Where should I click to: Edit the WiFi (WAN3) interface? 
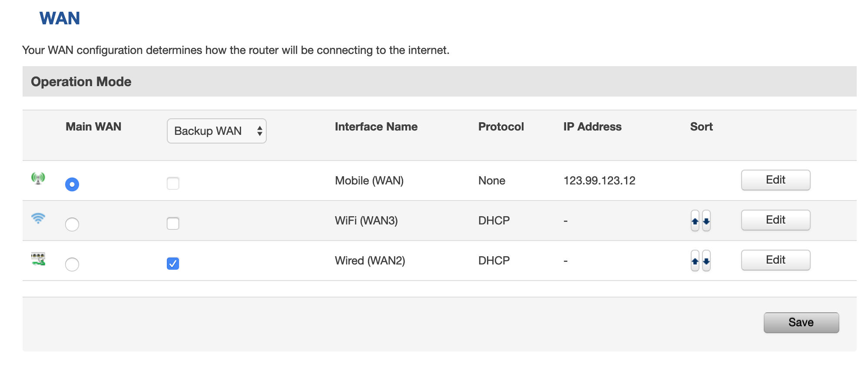(x=775, y=220)
